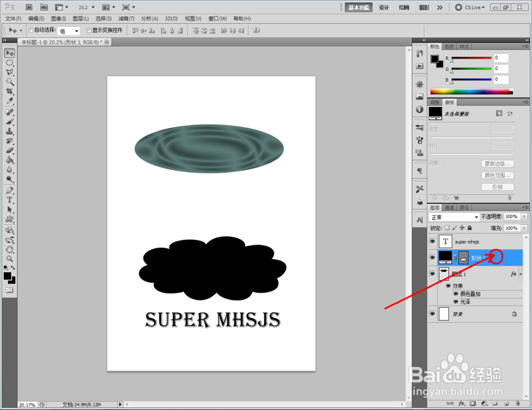
Task: Select the Eyedropper tool
Action: coord(10,101)
